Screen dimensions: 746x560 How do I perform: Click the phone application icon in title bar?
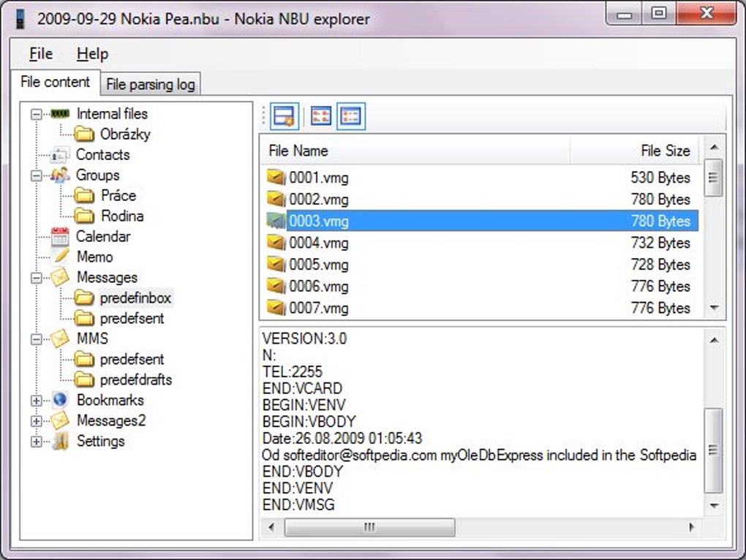click(x=20, y=19)
